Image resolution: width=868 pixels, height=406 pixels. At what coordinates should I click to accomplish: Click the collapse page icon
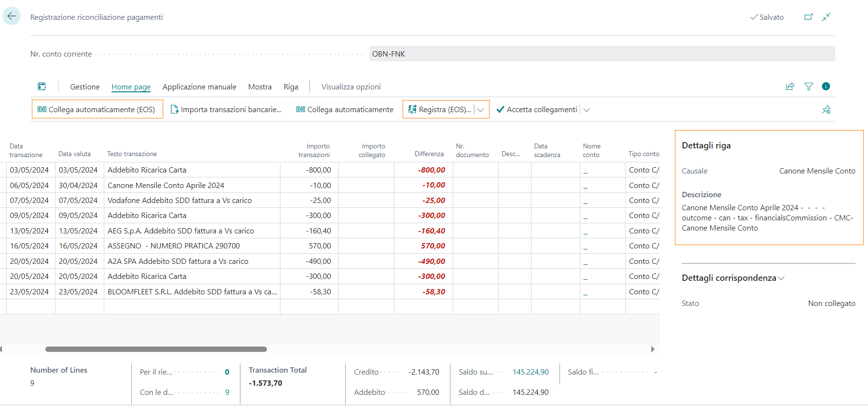coord(826,17)
